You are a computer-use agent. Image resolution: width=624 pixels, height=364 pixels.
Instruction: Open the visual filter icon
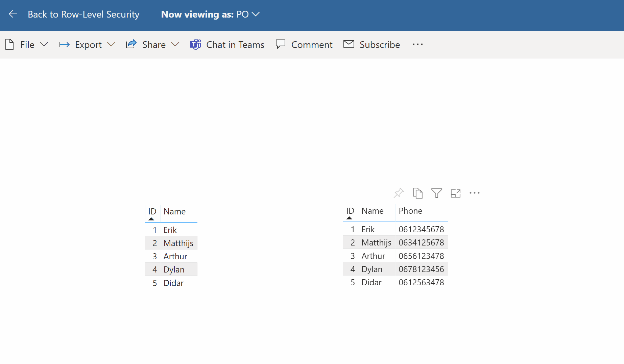436,193
